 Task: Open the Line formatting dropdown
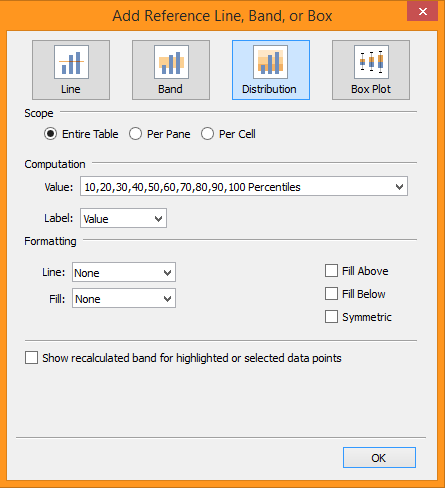pyautogui.click(x=124, y=272)
